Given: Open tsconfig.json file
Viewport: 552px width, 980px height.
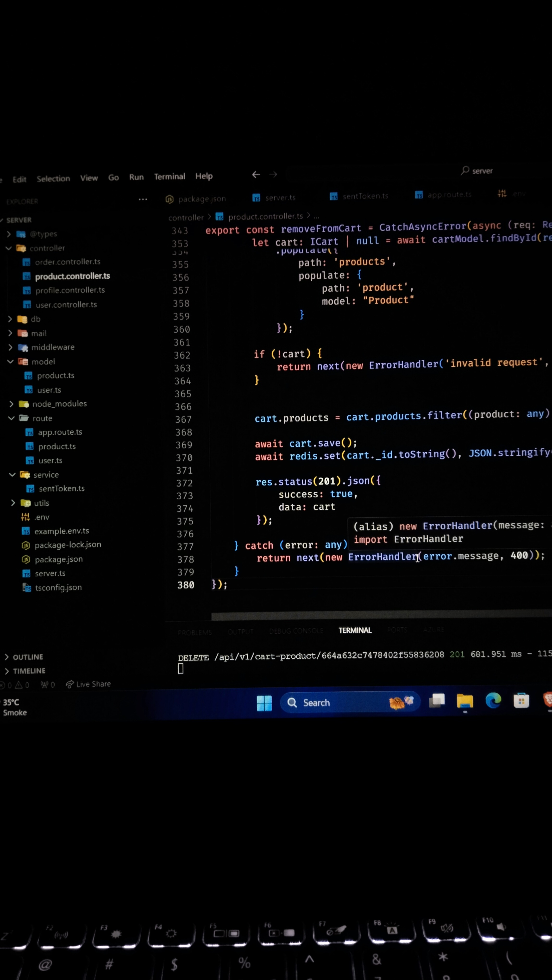Looking at the screenshot, I should click(x=58, y=587).
